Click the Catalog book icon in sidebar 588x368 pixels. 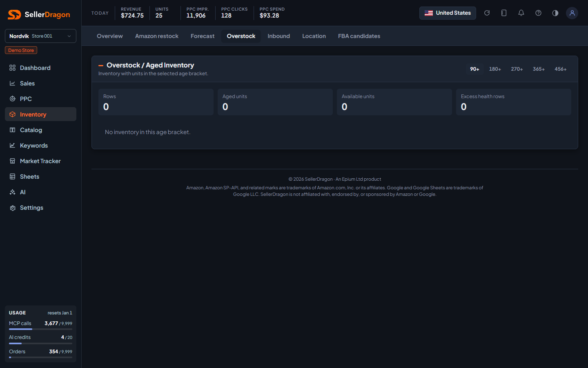pos(13,130)
